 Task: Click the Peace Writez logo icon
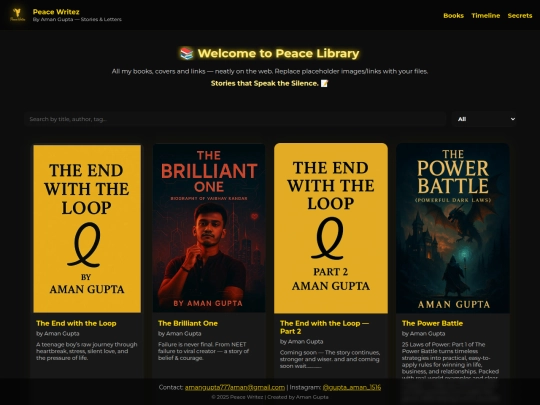[x=17, y=15]
